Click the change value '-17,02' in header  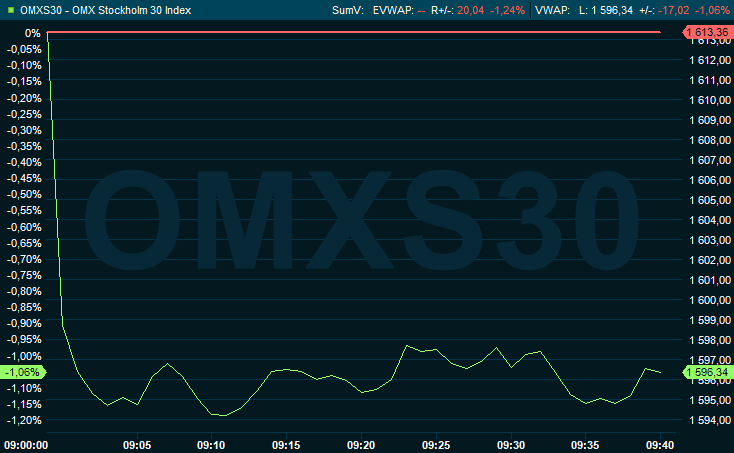[x=674, y=10]
